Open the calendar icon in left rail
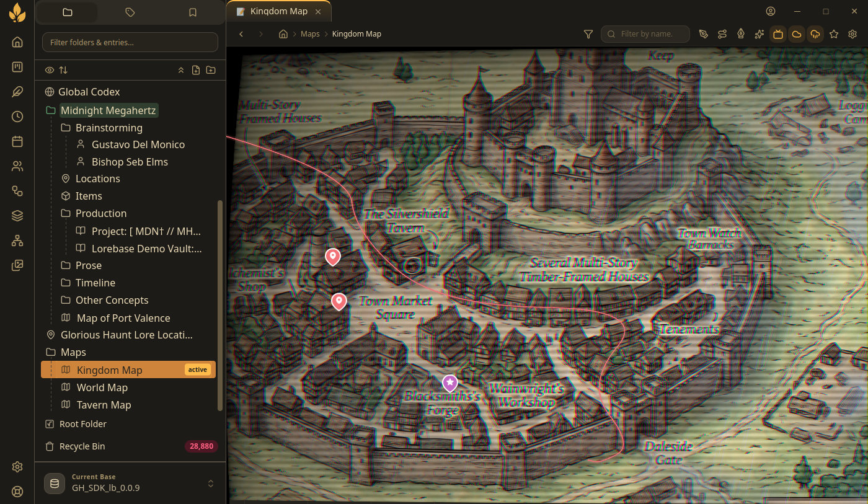The height and width of the screenshot is (504, 868). coord(17,141)
